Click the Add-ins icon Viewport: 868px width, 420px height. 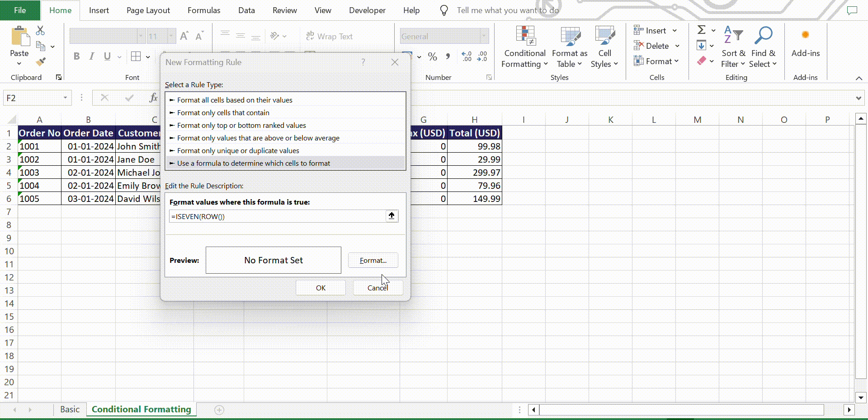coord(805,35)
